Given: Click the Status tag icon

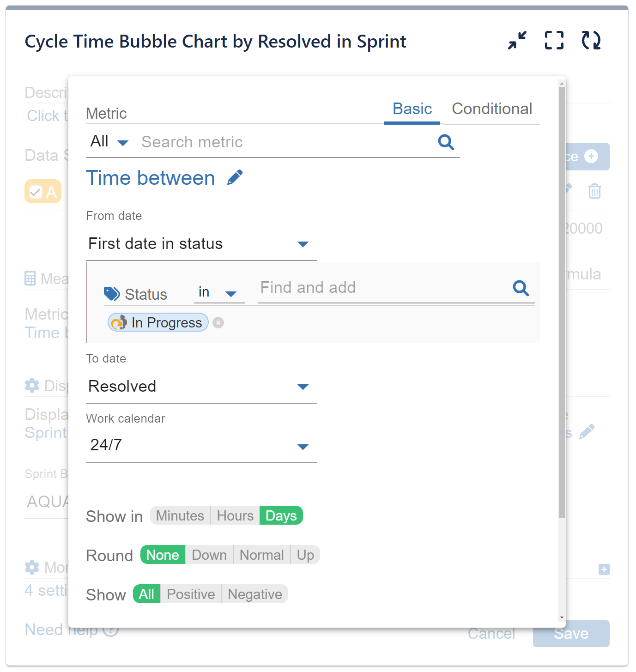Looking at the screenshot, I should click(111, 293).
